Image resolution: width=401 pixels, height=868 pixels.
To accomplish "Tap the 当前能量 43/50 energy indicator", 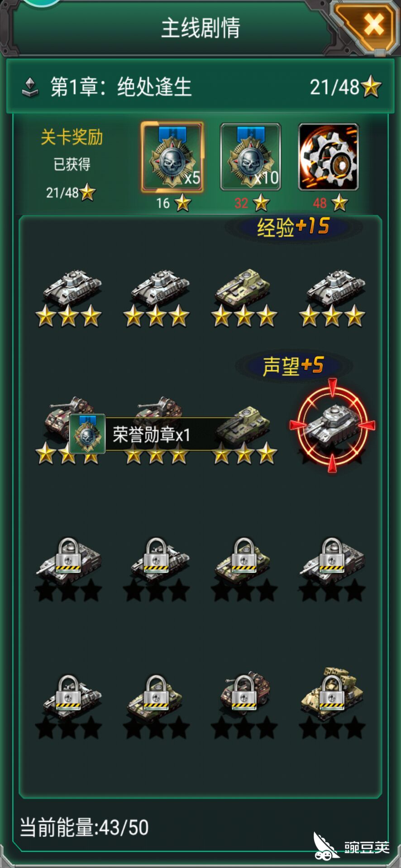I will click(x=84, y=827).
